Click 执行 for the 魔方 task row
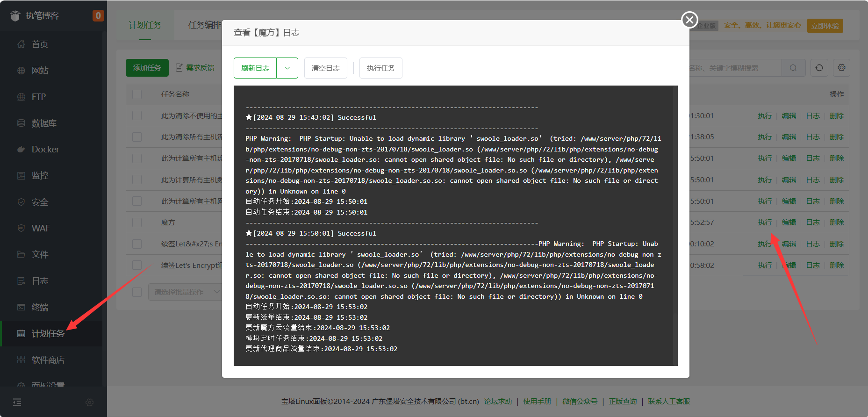The width and height of the screenshot is (868, 417). 765,223
